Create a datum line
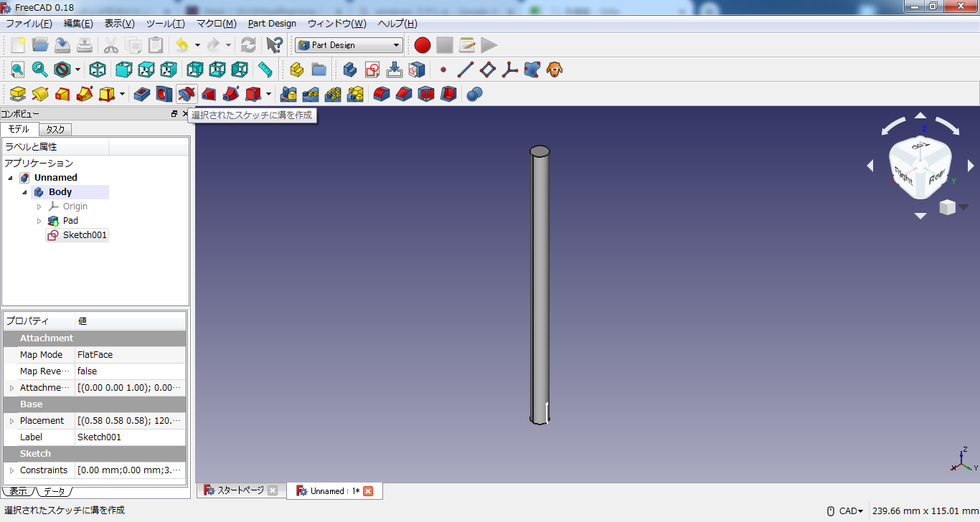Viewport: 980px width, 522px height. coord(466,70)
